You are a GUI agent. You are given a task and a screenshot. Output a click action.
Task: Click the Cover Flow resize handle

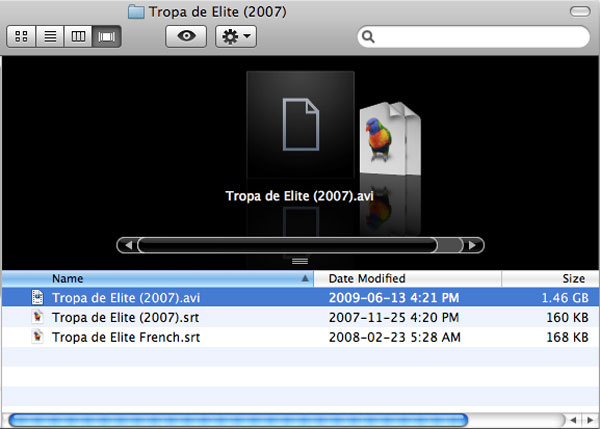[x=300, y=261]
